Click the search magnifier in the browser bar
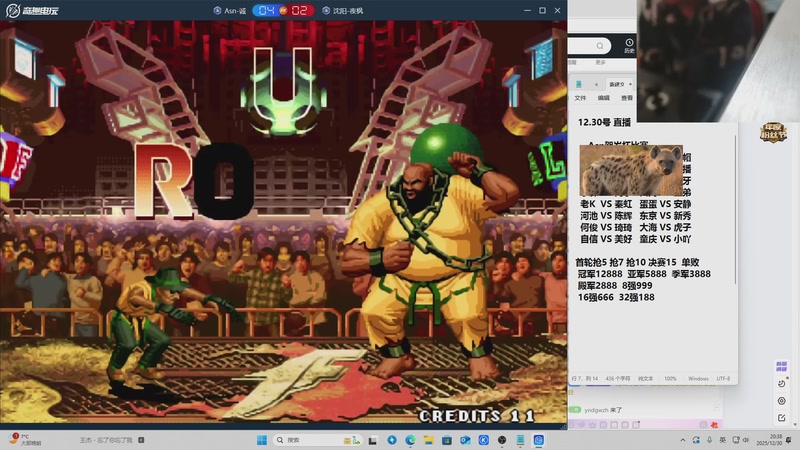Image resolution: width=800 pixels, height=450 pixels. (600, 46)
